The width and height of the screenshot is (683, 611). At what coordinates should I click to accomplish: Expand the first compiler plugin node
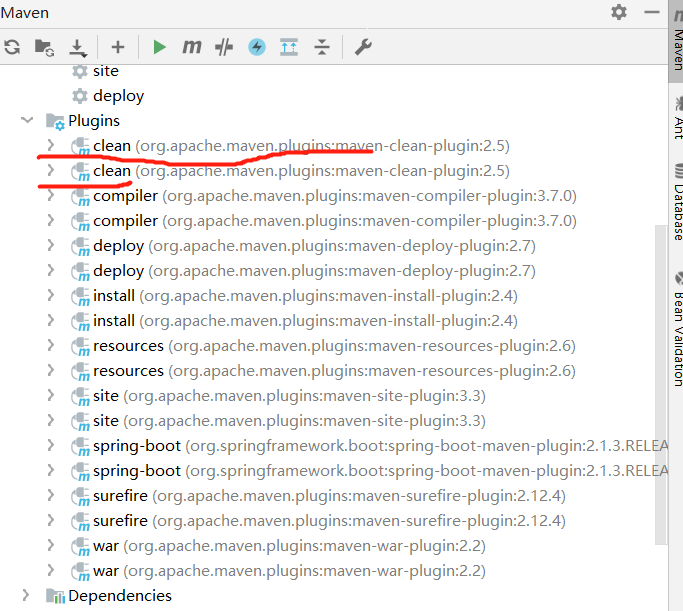[x=51, y=195]
